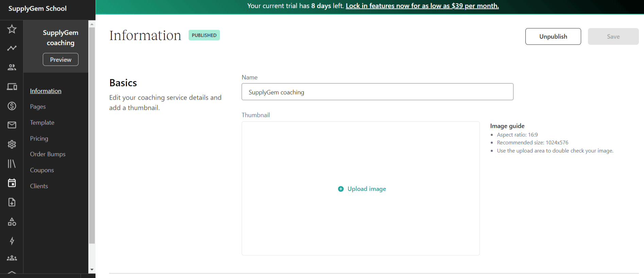The width and height of the screenshot is (644, 278).
Task: Click the PUBLISHED status badge
Action: [x=204, y=35]
